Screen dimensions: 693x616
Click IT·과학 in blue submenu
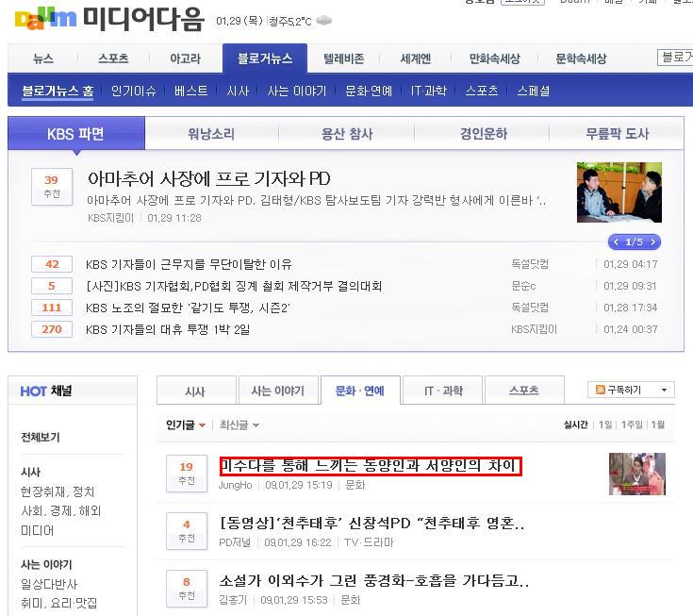point(429,92)
